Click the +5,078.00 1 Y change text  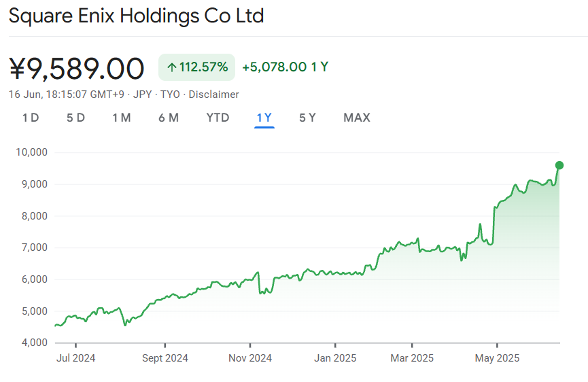click(286, 67)
